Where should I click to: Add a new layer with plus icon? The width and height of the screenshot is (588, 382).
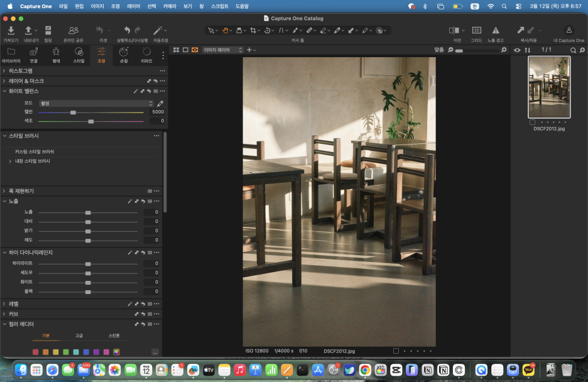pyautogui.click(x=249, y=50)
